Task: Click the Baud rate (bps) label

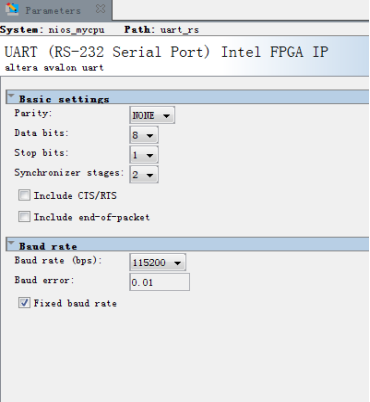Action: tap(58, 260)
